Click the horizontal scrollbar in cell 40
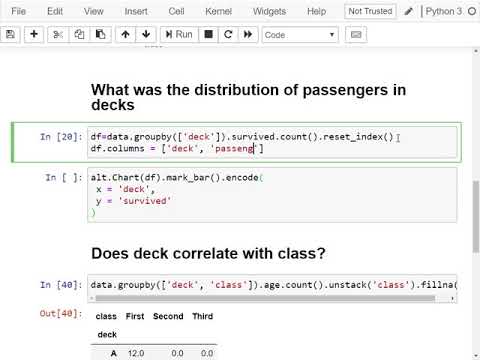480x360 pixels. (x=265, y=298)
